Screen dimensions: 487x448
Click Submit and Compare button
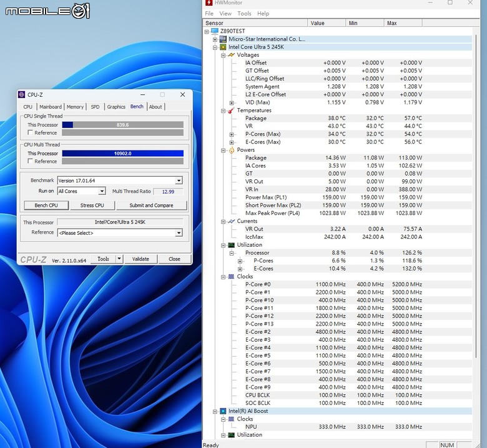coord(151,205)
